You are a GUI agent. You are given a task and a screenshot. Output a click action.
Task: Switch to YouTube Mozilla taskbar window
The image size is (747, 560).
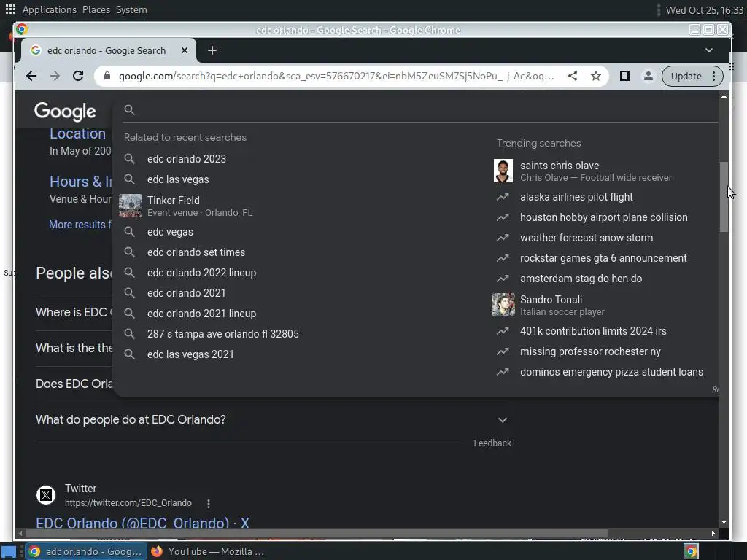click(x=208, y=552)
